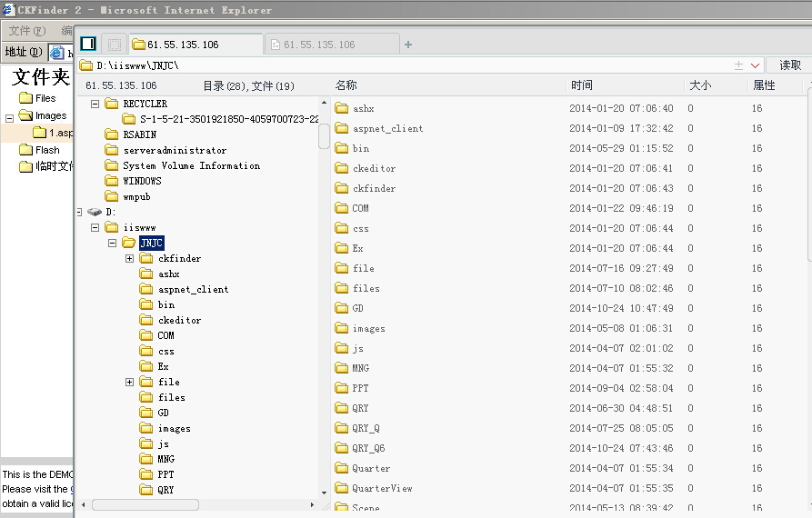Collapse the JNJC tree node
The height and width of the screenshot is (518, 812).
tap(113, 243)
